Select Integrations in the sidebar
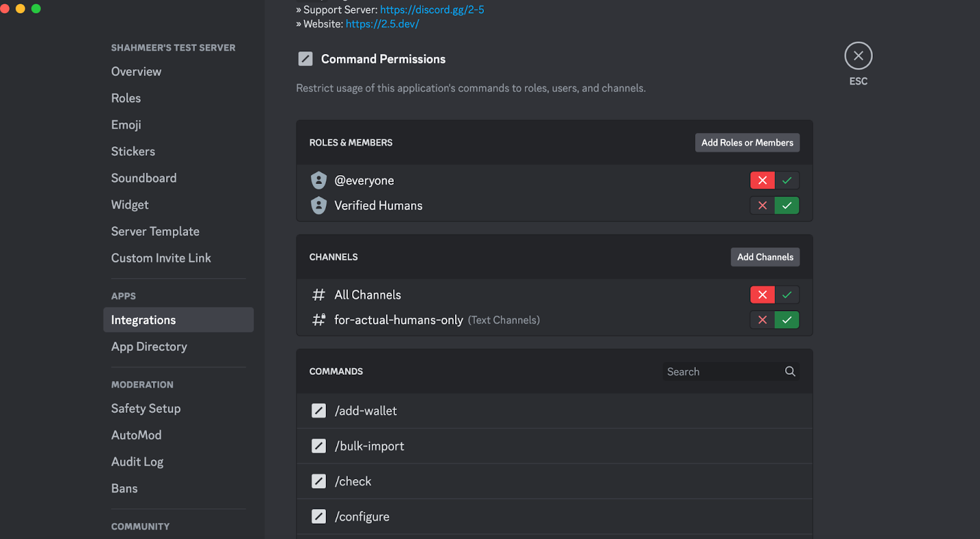Screen dimensions: 980x539 point(178,320)
